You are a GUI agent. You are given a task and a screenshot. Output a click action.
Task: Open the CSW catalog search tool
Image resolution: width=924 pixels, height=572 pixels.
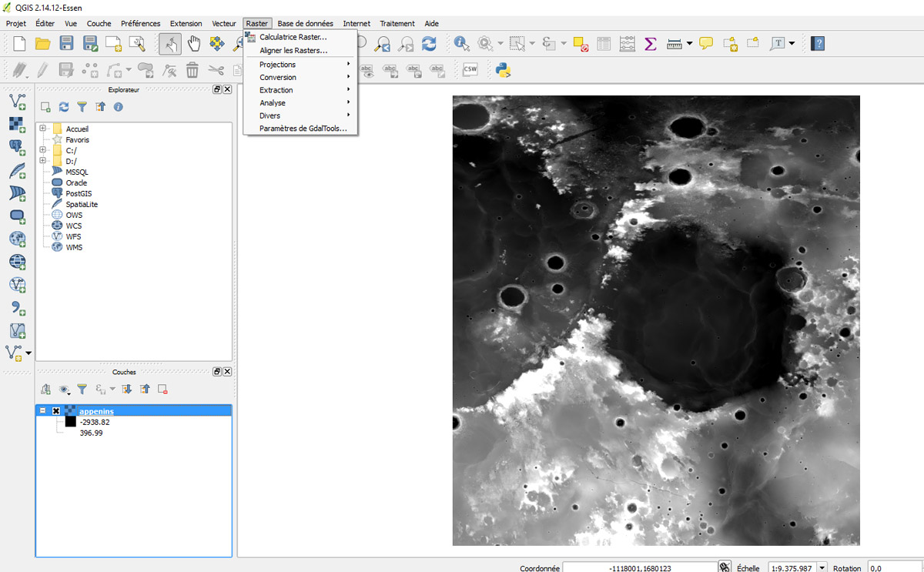tap(470, 70)
